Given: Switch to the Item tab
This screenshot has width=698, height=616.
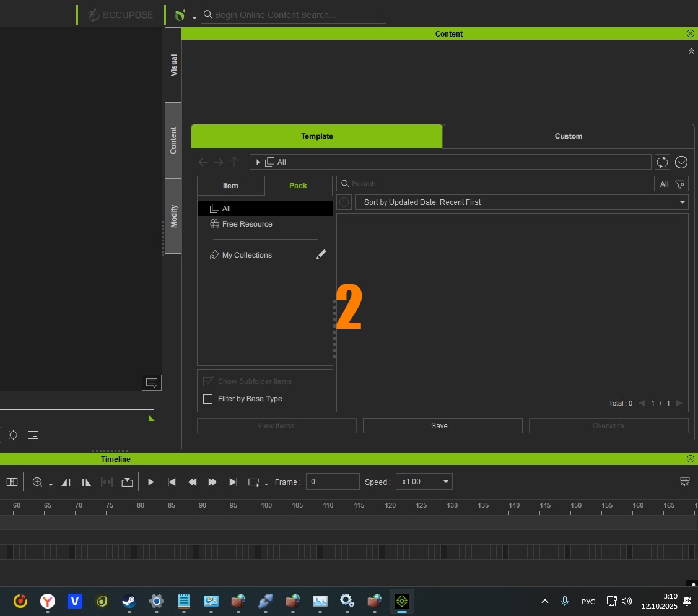Looking at the screenshot, I should 230,186.
